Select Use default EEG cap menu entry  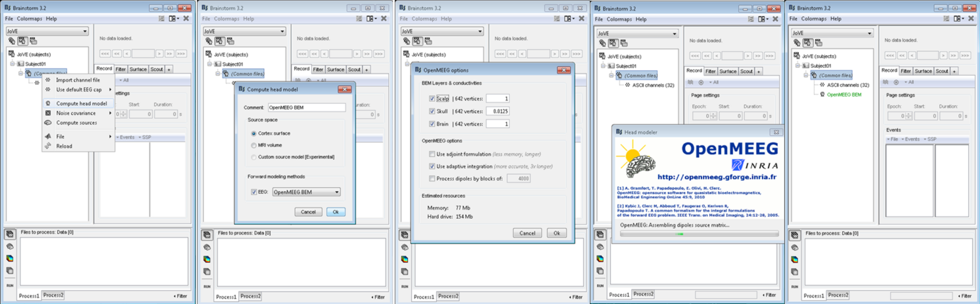click(79, 89)
